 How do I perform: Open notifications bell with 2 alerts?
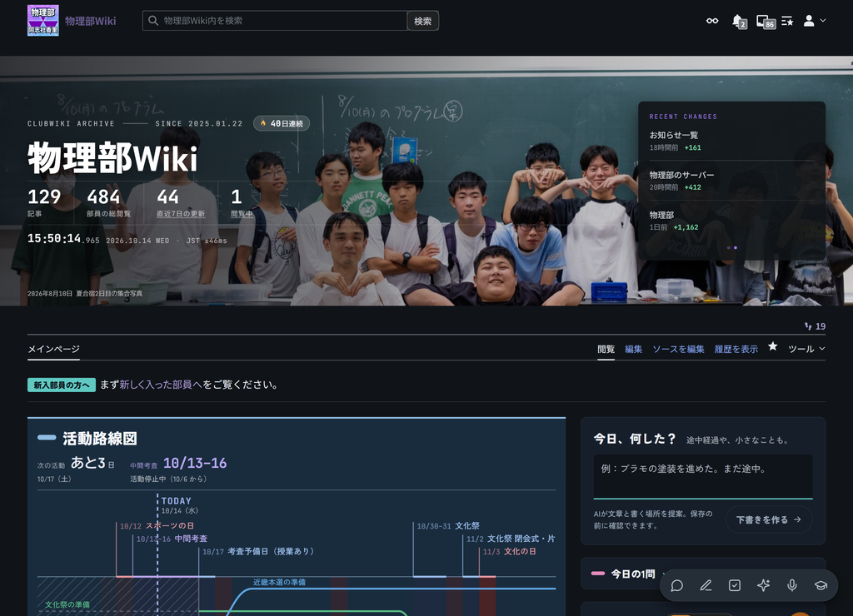click(739, 21)
